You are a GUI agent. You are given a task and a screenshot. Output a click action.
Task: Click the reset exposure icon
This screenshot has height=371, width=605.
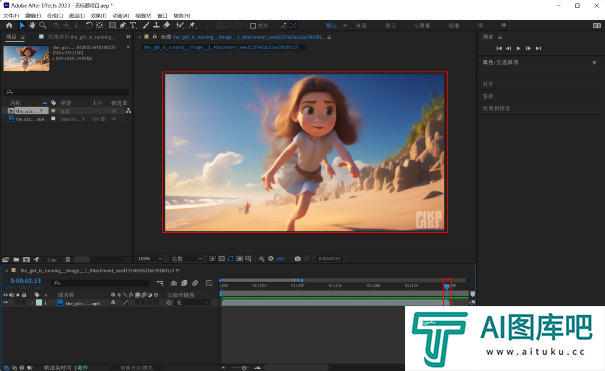tap(271, 258)
